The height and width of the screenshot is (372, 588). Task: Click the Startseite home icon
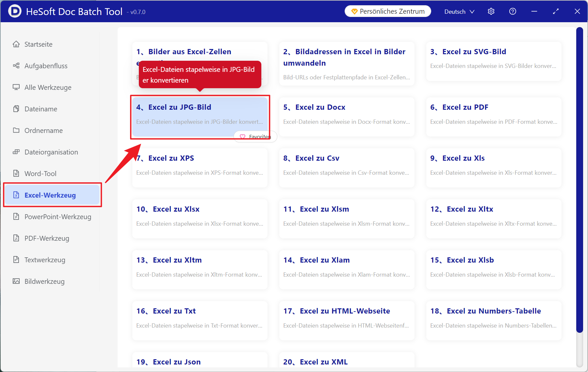click(16, 44)
